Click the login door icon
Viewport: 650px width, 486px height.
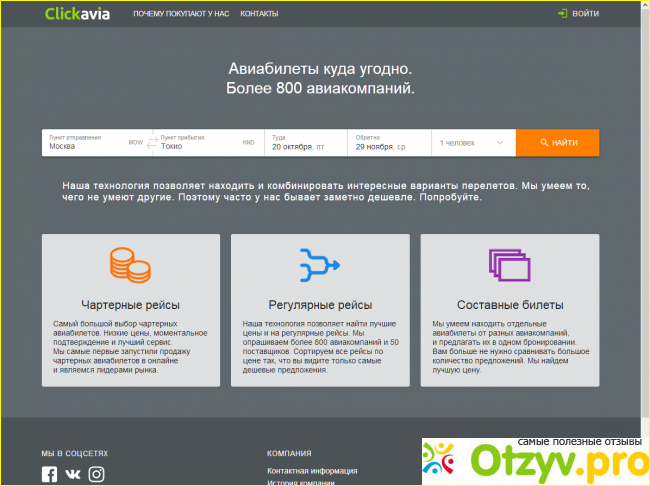pyautogui.click(x=563, y=14)
